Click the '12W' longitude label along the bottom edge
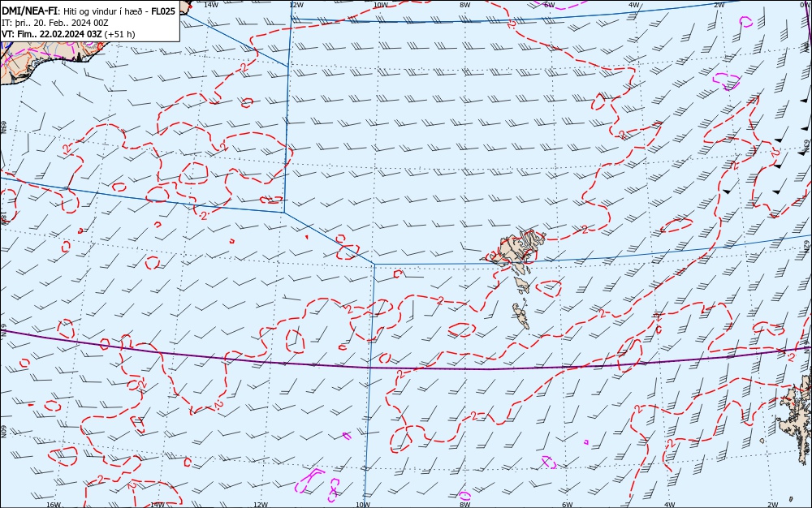Screen dimensions: 812x508 click(x=261, y=505)
